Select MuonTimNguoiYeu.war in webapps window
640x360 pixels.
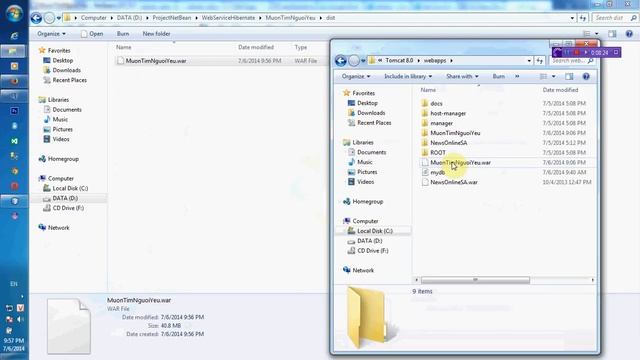coord(460,162)
